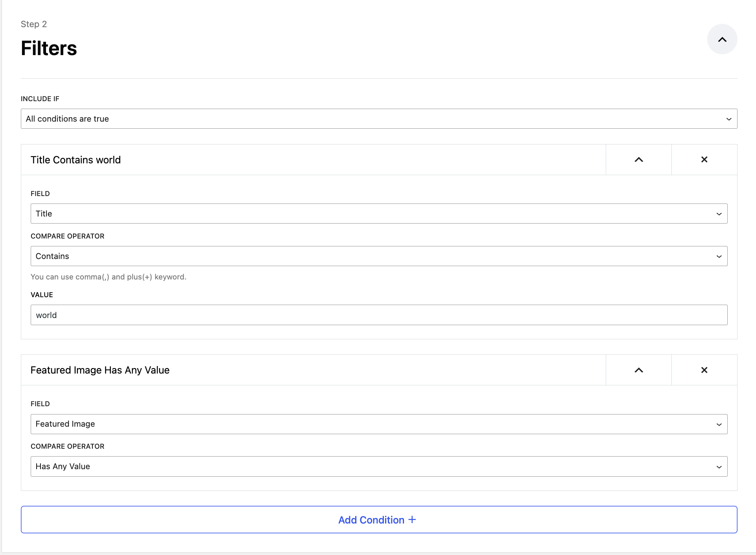Screen dimensions: 756x555
Task: Click the chevron arrow in Has Any Value select
Action: [719, 467]
